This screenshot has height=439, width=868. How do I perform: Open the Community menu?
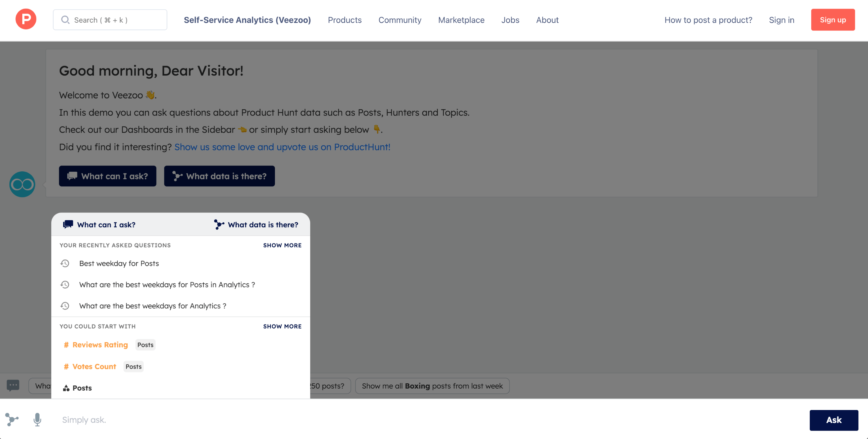click(x=400, y=20)
